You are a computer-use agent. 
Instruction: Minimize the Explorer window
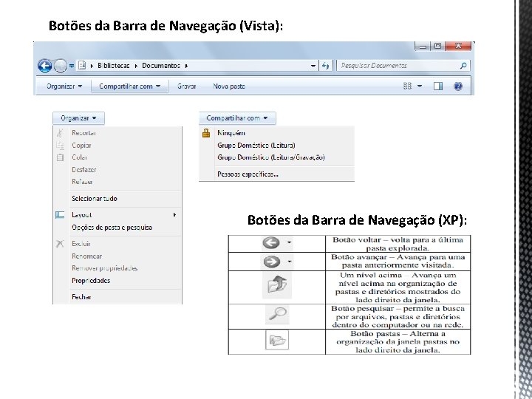pyautogui.click(x=423, y=46)
